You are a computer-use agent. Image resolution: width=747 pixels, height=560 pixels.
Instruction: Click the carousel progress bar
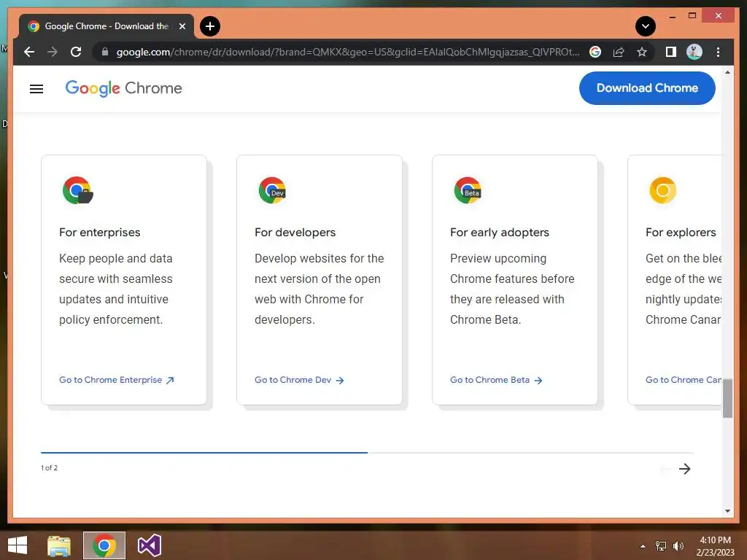[x=368, y=452]
